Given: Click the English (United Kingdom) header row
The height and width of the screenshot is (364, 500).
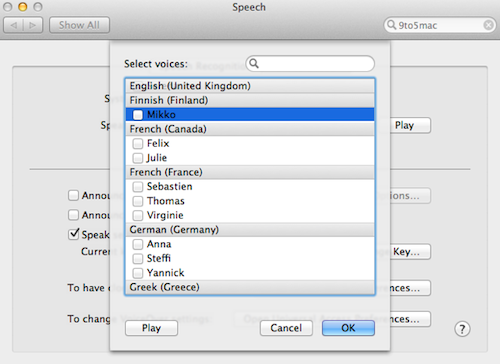Looking at the screenshot, I should tap(250, 86).
